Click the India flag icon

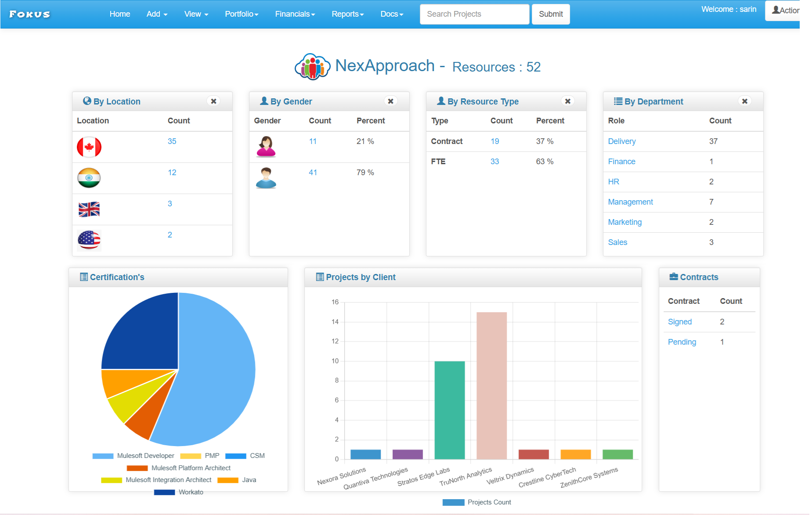[89, 178]
